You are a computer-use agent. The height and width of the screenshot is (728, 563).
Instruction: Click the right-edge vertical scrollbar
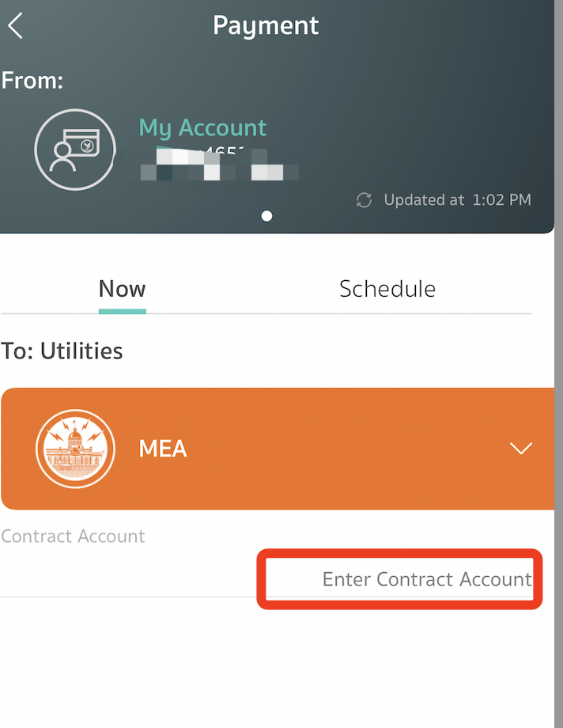tap(558, 364)
